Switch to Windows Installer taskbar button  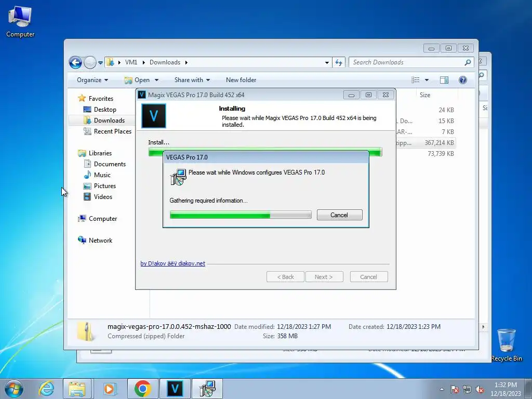coord(207,389)
